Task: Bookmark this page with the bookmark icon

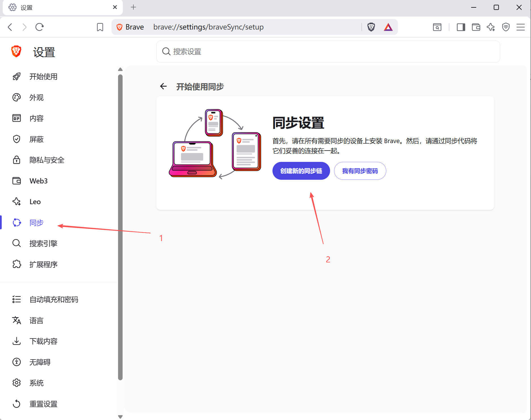Action: [x=100, y=27]
